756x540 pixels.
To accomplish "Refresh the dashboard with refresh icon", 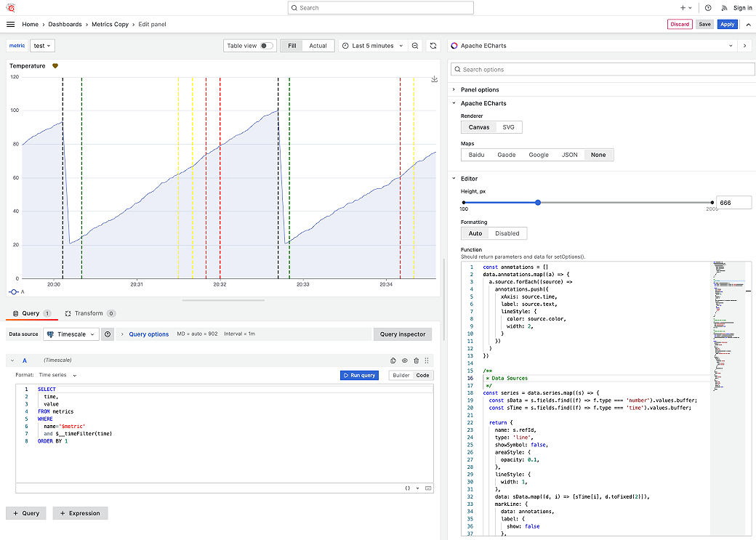I will click(433, 46).
